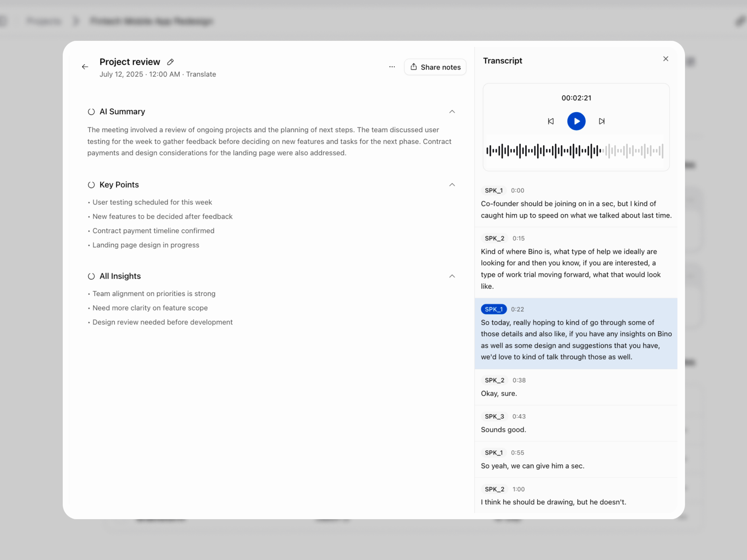Skip to the next audio segment

pos(601,121)
